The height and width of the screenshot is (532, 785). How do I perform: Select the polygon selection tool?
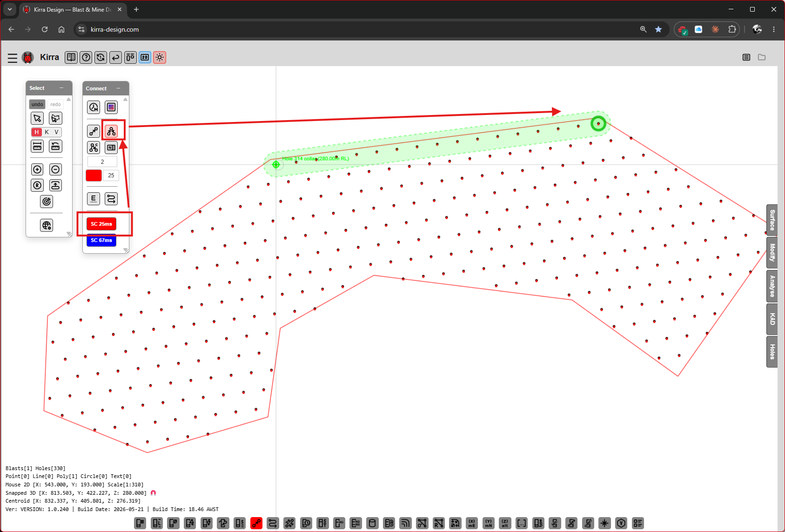(55, 118)
